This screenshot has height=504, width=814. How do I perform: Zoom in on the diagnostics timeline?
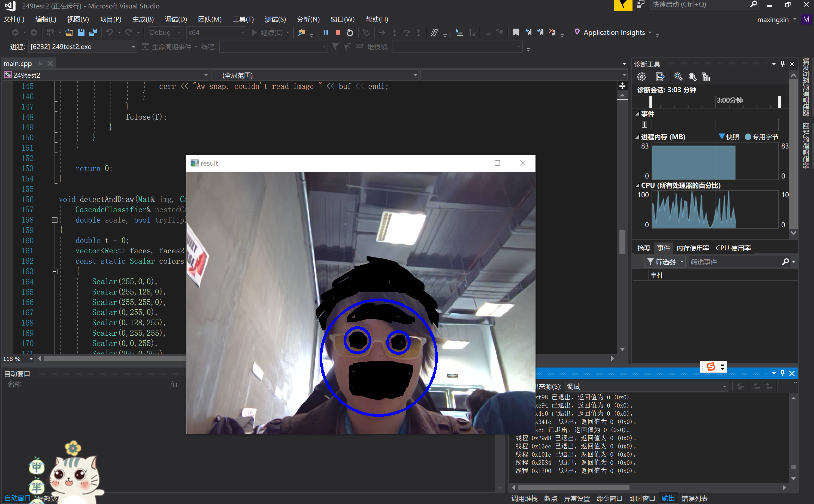click(678, 77)
